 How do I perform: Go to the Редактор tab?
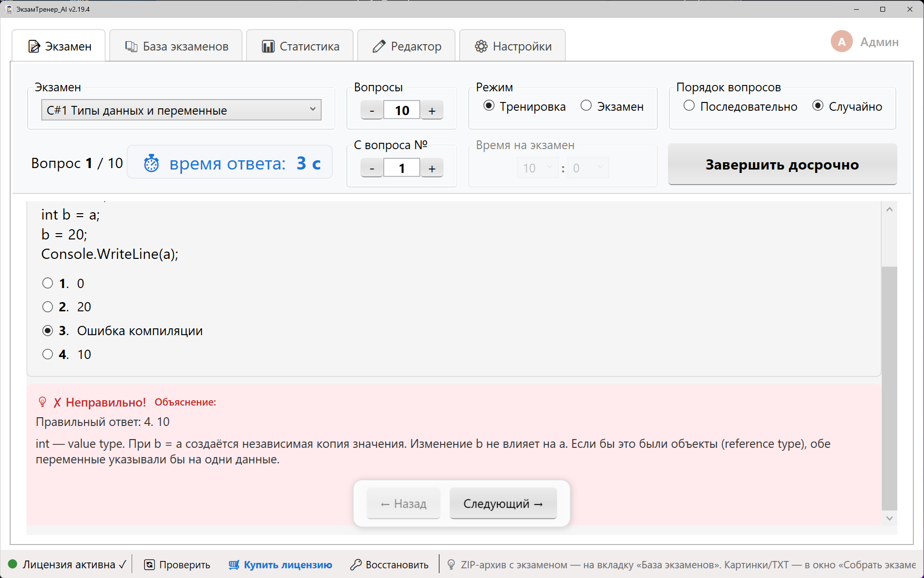point(406,46)
